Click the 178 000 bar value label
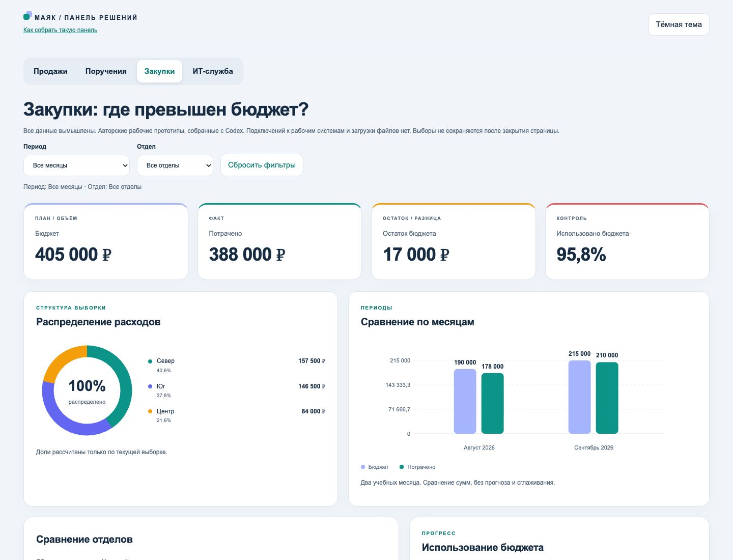Screen dimensions: 733x560 (x=493, y=367)
